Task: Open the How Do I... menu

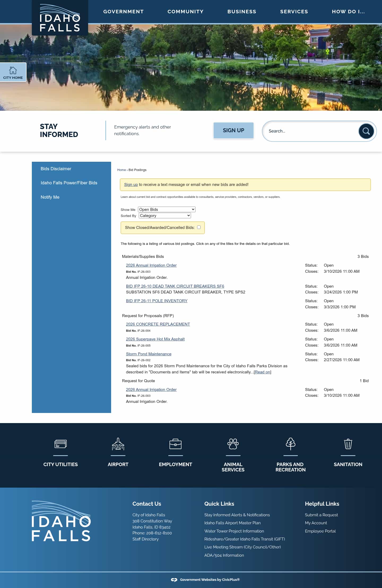Action: click(x=348, y=12)
